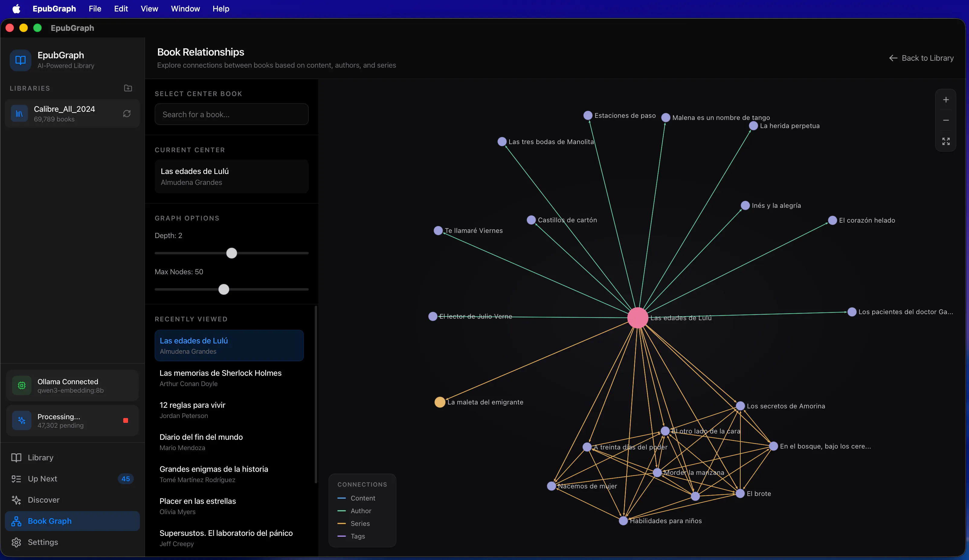Click the El brote node
Viewport: 969px width, 560px height.
(740, 494)
